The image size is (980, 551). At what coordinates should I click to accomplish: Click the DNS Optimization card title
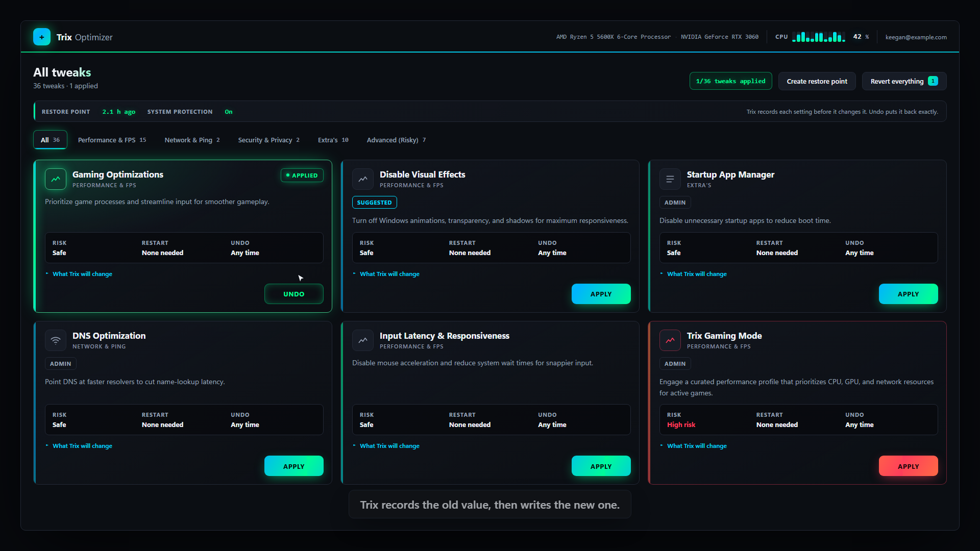tap(109, 336)
